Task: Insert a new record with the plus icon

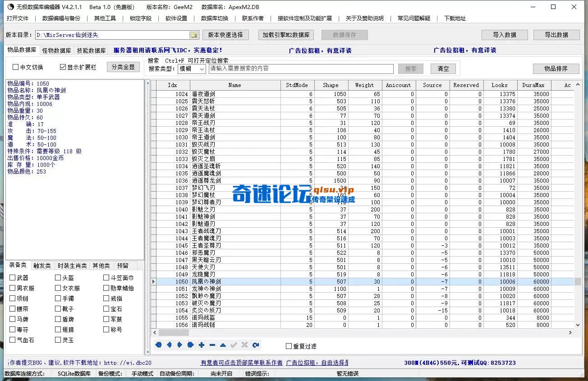Action: 202,345
